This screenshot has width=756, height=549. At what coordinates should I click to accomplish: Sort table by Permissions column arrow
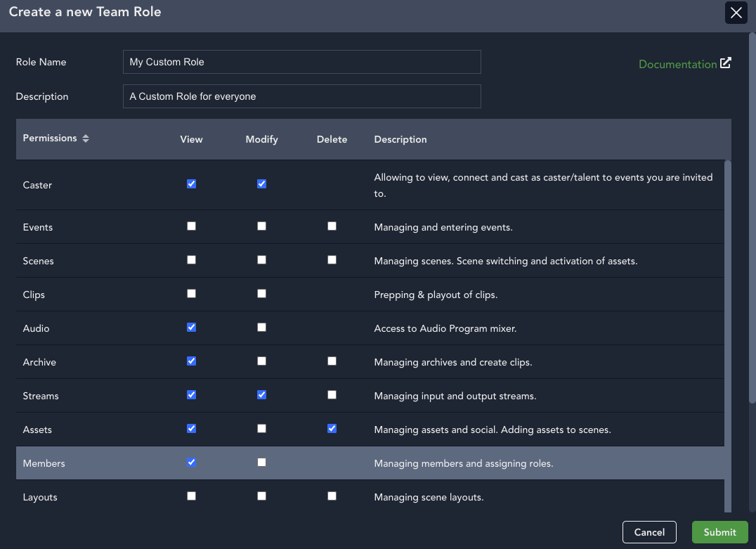pyautogui.click(x=86, y=138)
